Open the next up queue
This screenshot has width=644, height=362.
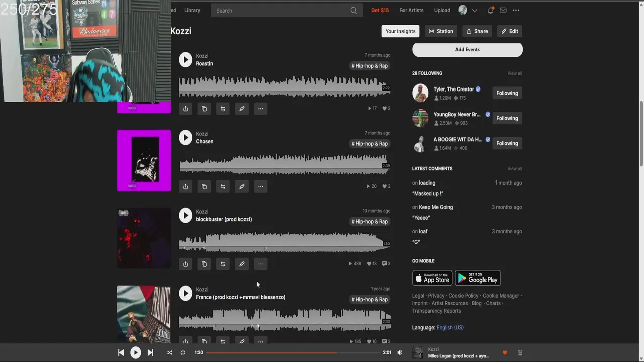(520, 353)
